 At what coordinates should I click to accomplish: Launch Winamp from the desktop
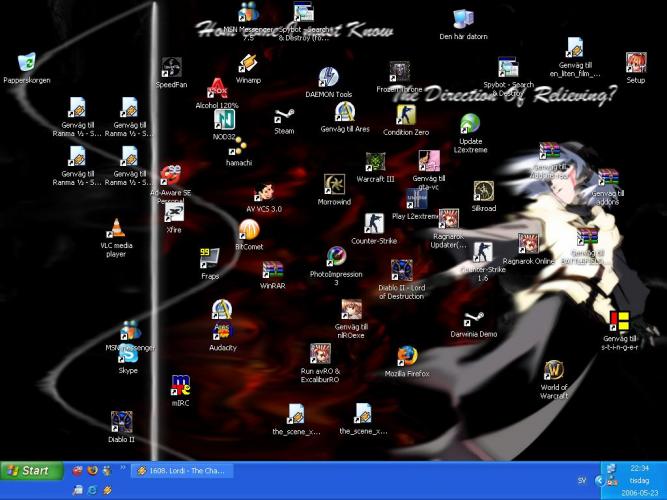click(x=247, y=65)
